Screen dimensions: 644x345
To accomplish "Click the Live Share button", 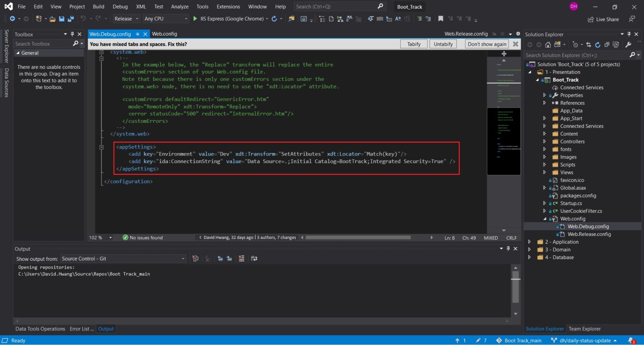I will point(603,19).
